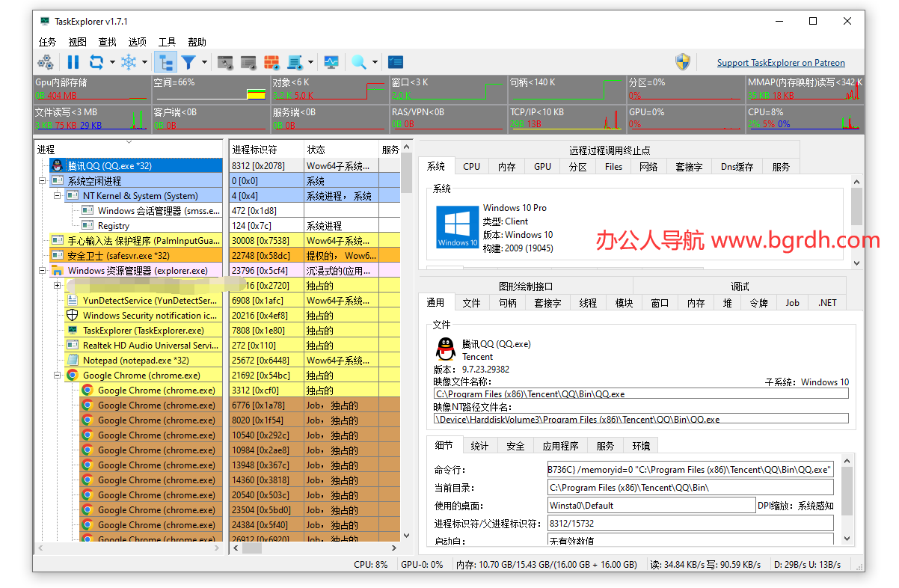The width and height of the screenshot is (899, 588).
Task: Click the monitor performance graph toolbar icon
Action: 331,62
